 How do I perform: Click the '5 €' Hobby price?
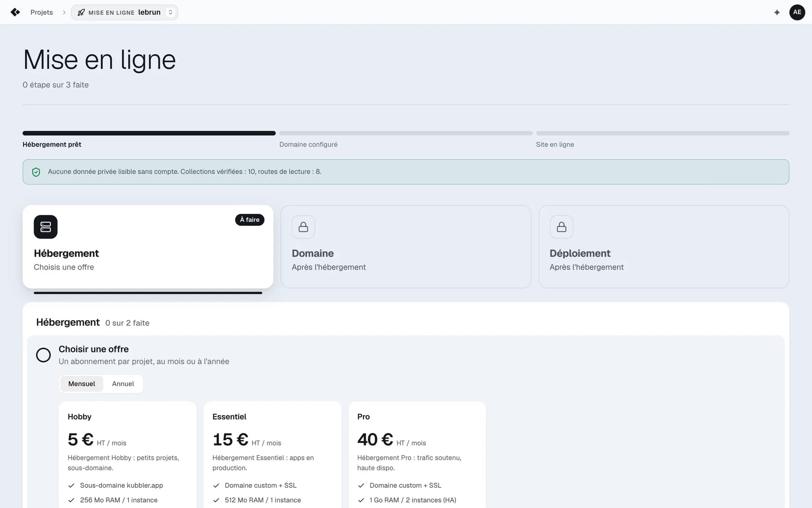[x=81, y=440]
